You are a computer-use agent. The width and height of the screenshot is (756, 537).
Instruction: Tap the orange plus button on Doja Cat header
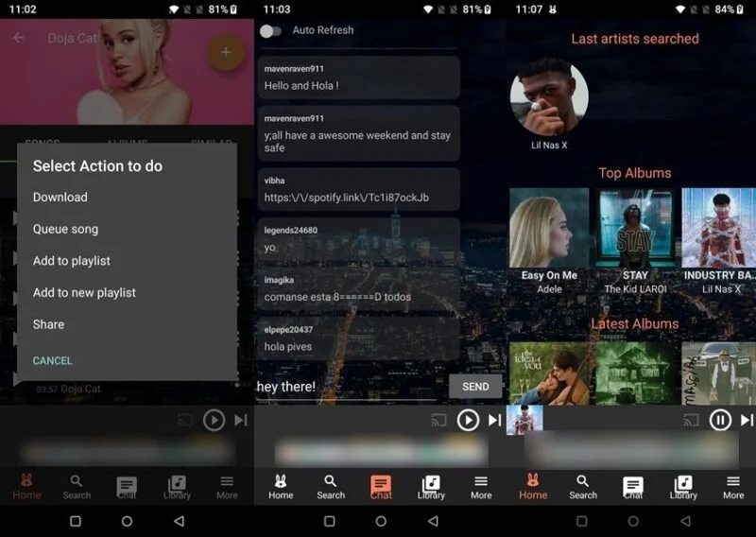tap(226, 53)
